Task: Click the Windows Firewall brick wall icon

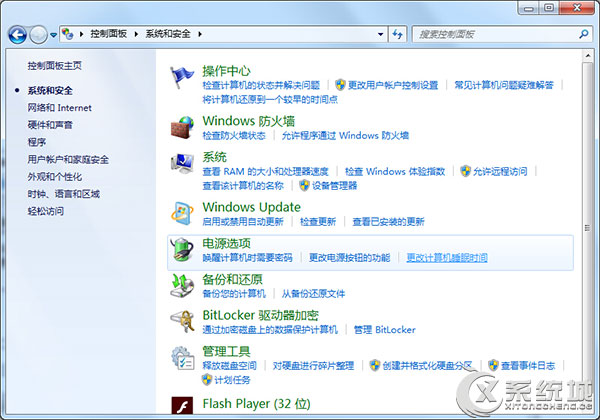Action: point(182,127)
